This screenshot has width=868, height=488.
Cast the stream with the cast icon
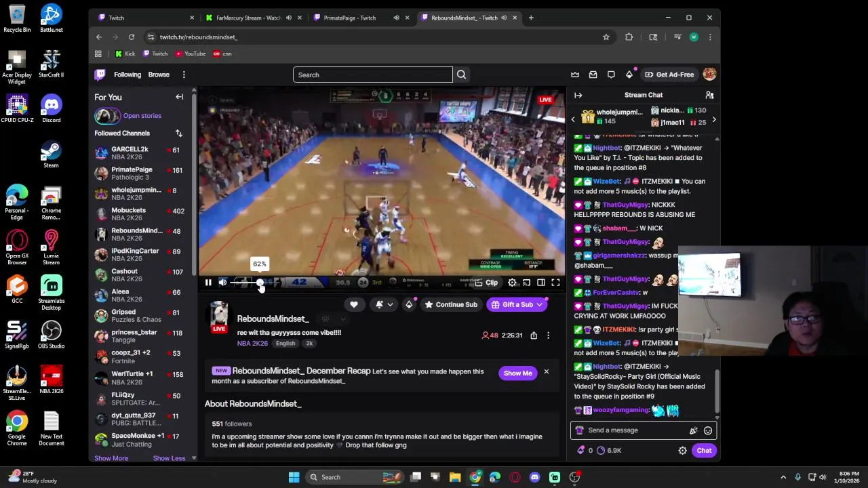pos(526,283)
